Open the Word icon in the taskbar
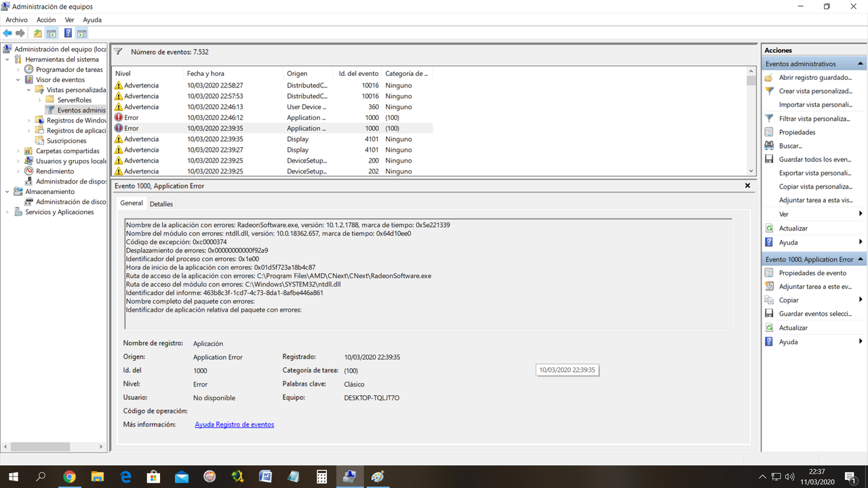The width and height of the screenshot is (868, 488). click(x=265, y=476)
